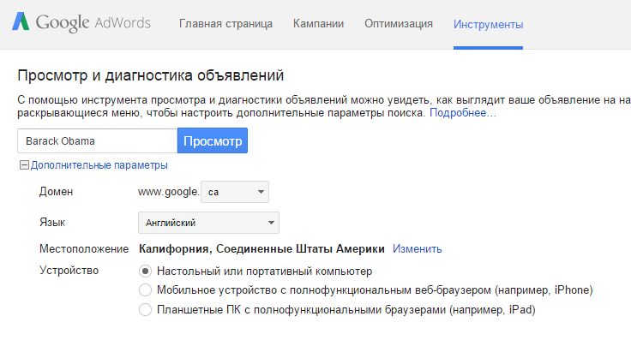Select Планшетные ПК (iPad) radio button
This screenshot has height=364, width=631.
145,310
